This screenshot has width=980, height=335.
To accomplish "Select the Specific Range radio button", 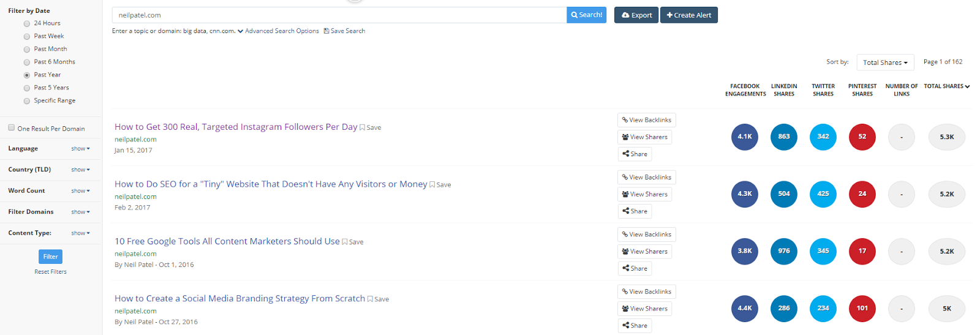I will tap(26, 100).
